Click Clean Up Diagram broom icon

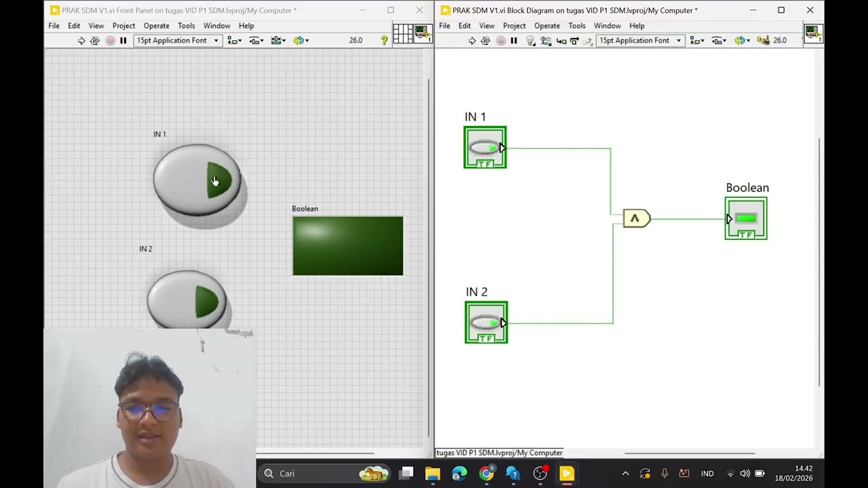764,41
